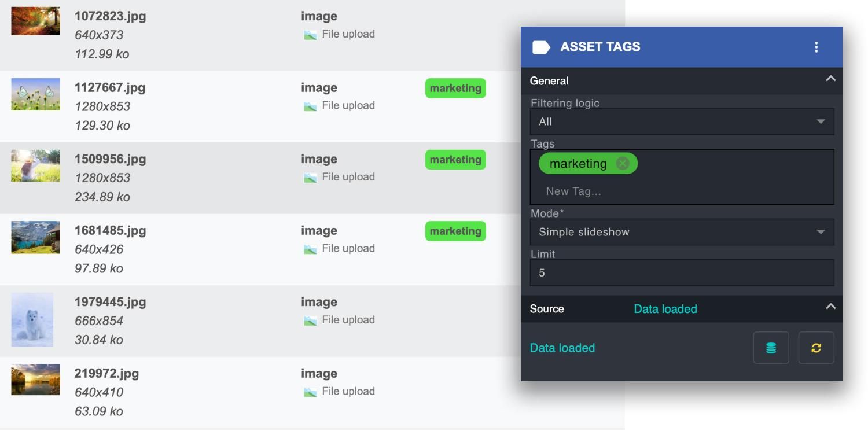Click the database icon in Source section
This screenshot has height=431, width=868.
click(x=770, y=347)
